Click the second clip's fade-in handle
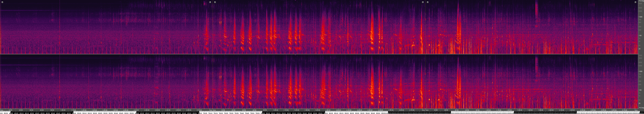 215,2
